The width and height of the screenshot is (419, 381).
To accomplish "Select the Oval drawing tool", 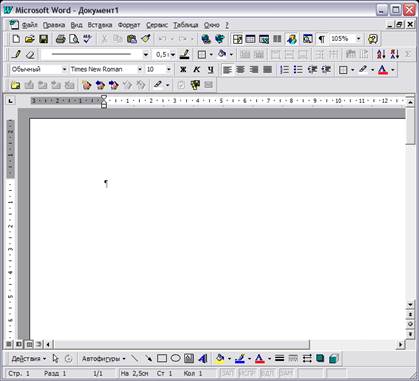I will click(175, 359).
